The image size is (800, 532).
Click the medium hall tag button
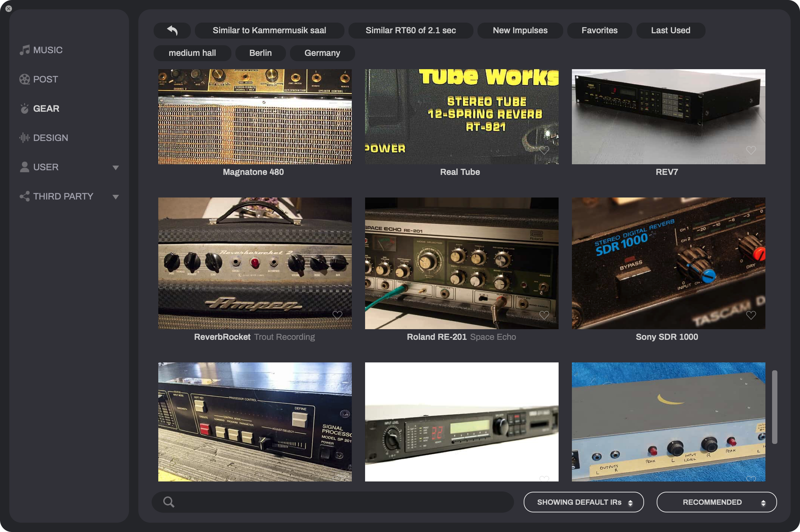click(193, 53)
